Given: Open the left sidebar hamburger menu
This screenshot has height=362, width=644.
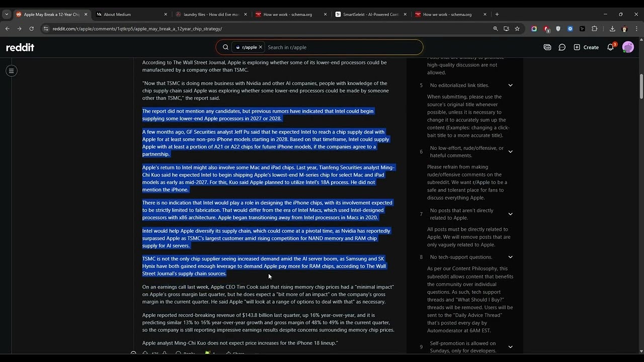Looking at the screenshot, I should [x=11, y=71].
